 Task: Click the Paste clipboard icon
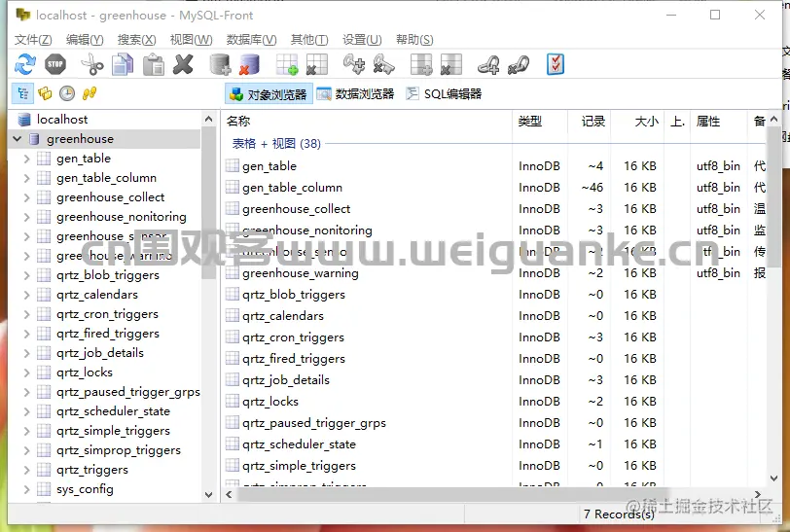pyautogui.click(x=153, y=64)
